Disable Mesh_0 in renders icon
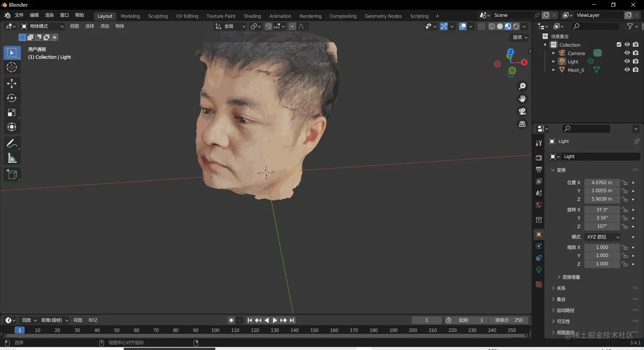This screenshot has height=350, width=644. point(635,70)
